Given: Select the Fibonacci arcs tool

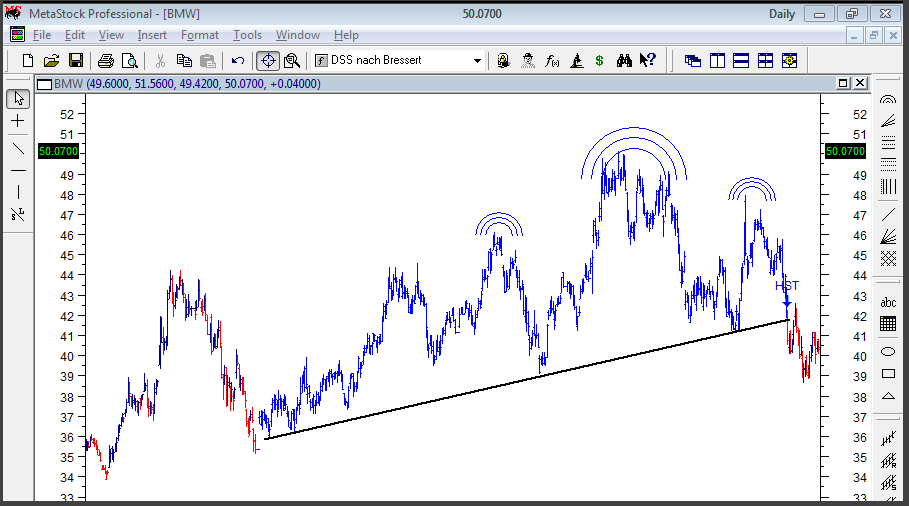Looking at the screenshot, I should [x=888, y=100].
